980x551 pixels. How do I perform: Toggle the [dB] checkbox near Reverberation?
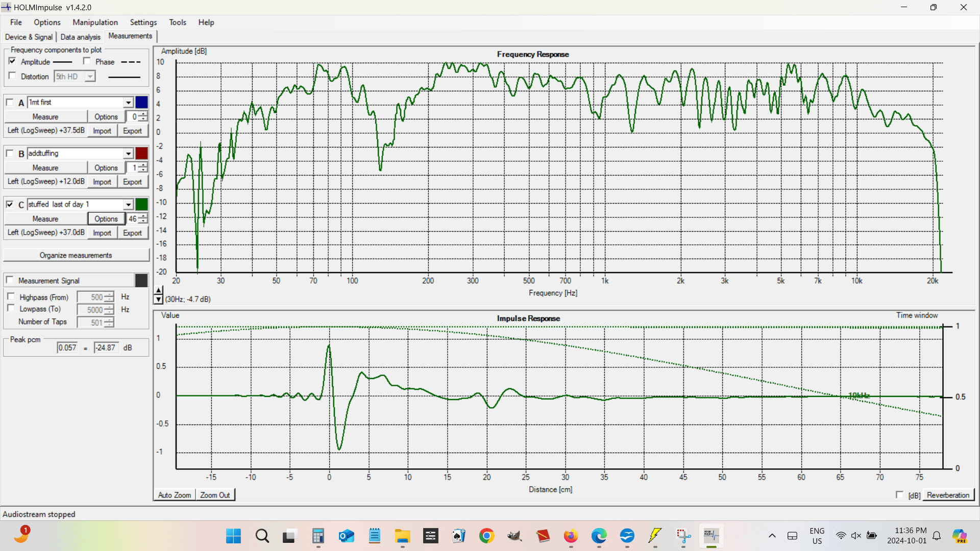pyautogui.click(x=899, y=495)
